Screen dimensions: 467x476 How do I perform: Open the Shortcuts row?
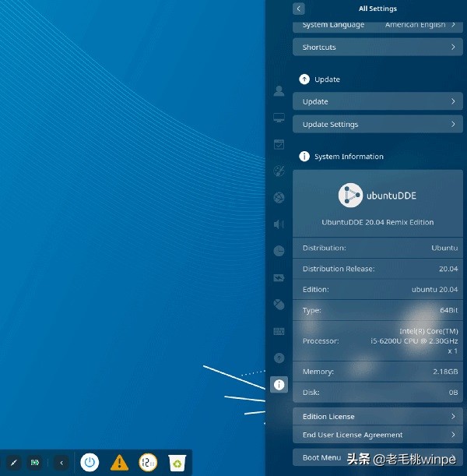377,47
